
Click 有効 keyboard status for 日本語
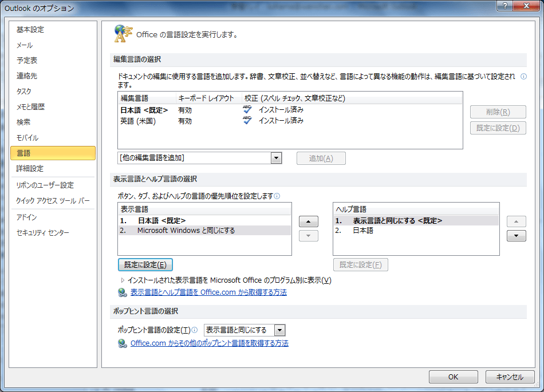(x=185, y=110)
